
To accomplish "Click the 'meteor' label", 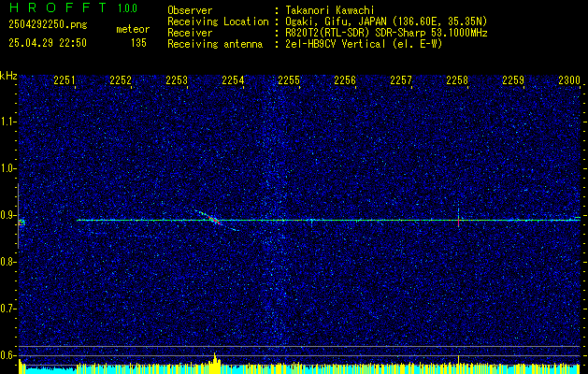I will [133, 29].
